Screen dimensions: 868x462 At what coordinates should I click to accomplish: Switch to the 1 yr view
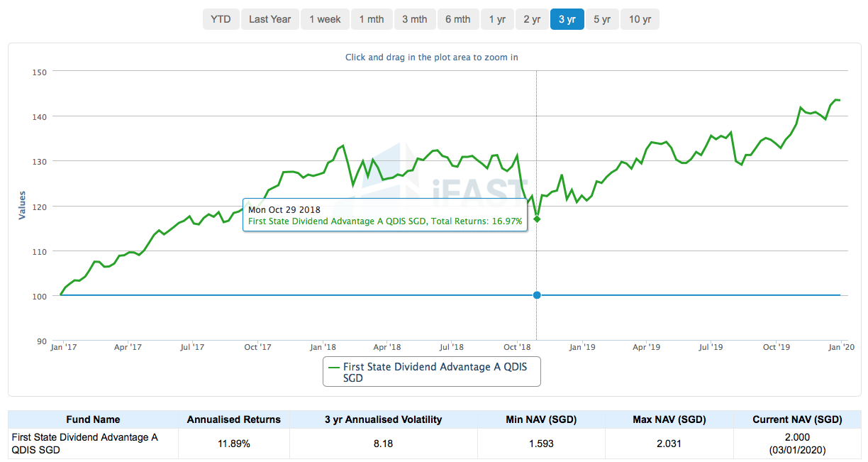click(x=497, y=19)
